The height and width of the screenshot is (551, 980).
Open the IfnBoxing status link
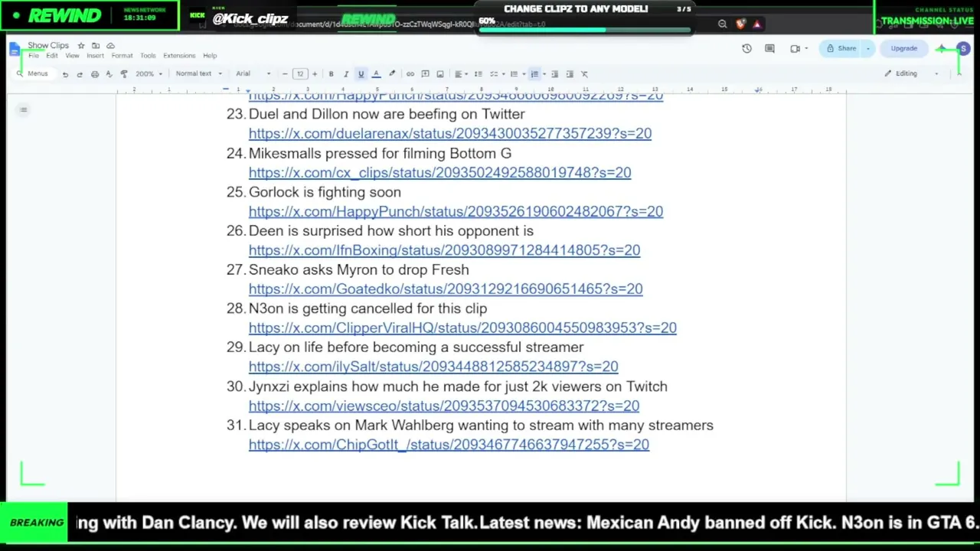pos(444,249)
